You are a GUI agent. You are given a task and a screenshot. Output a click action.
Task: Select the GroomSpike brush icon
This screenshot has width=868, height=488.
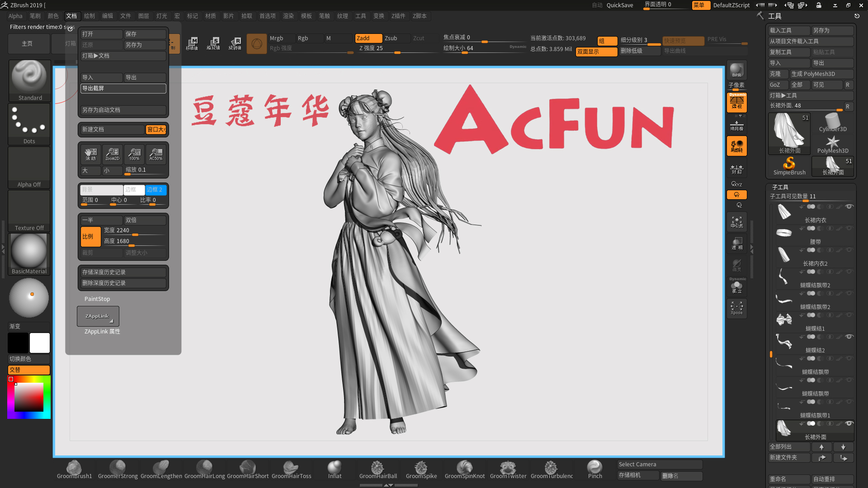point(421,469)
